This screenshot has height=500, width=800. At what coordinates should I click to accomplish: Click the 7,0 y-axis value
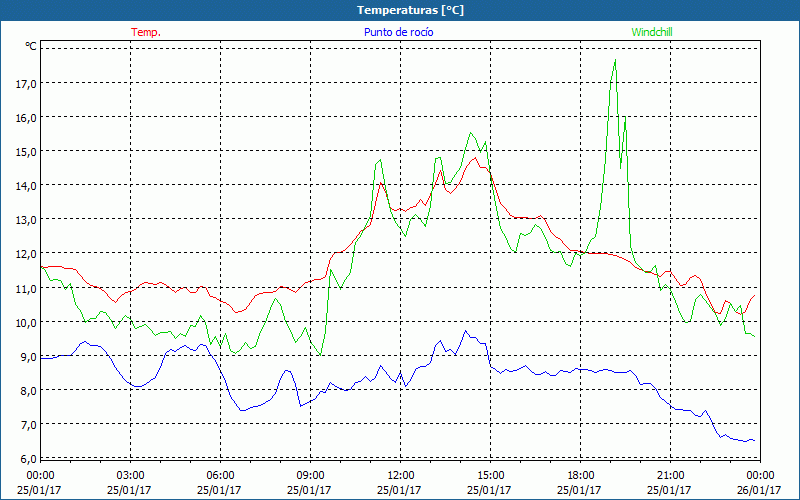28,425
